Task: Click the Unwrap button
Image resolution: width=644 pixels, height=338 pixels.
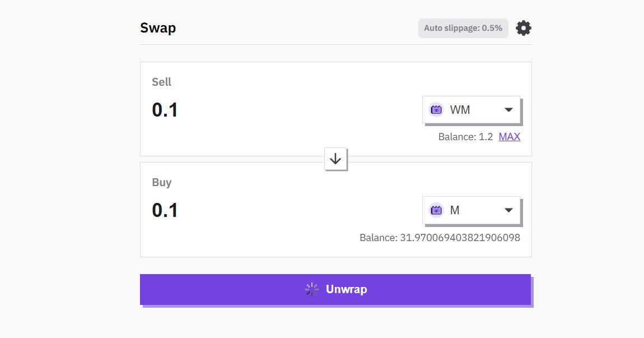Action: [335, 289]
